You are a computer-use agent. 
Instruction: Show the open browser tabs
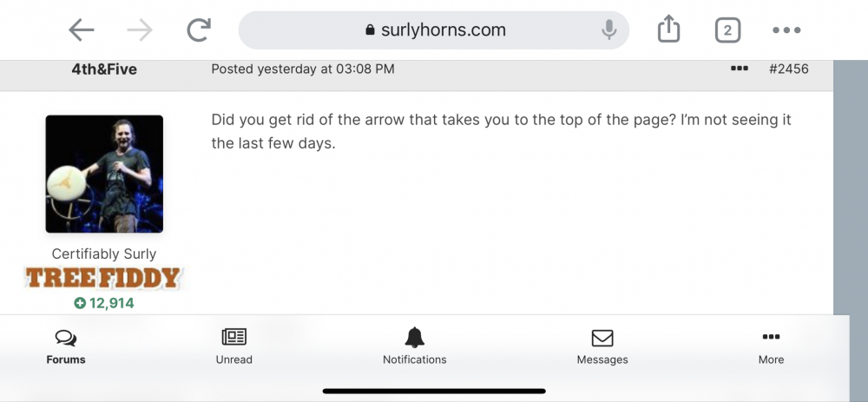click(x=727, y=30)
